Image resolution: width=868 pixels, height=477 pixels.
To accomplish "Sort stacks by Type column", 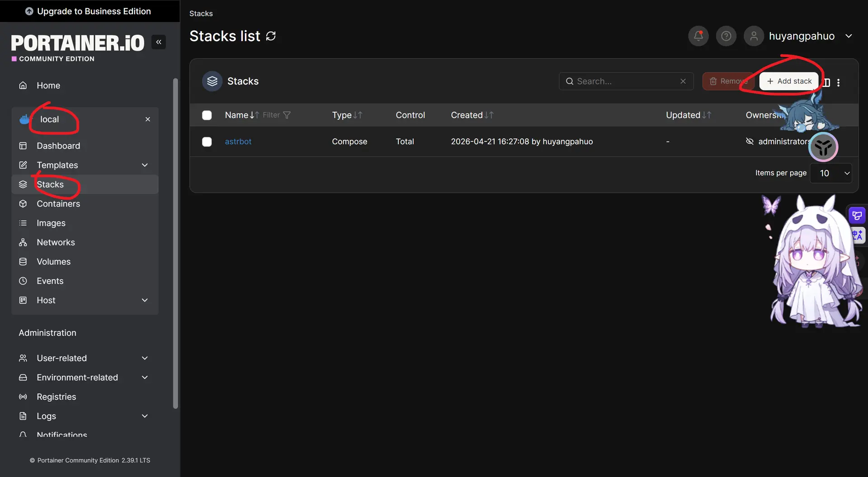I will (347, 115).
